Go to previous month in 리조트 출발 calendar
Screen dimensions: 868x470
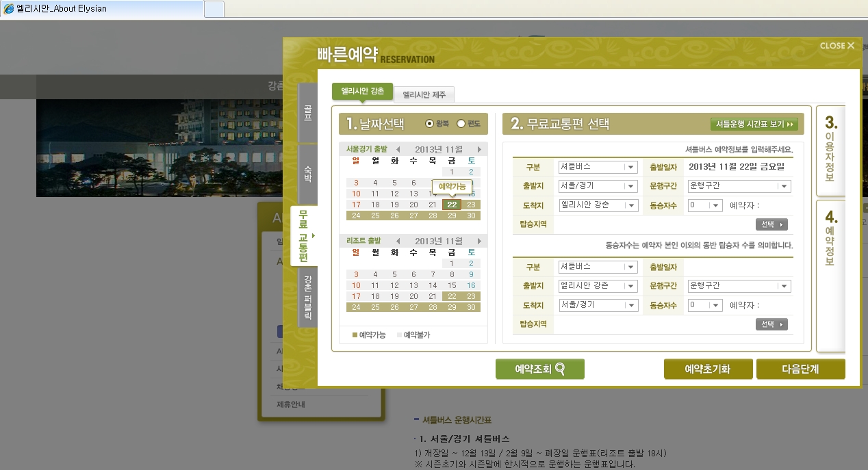[x=398, y=241]
